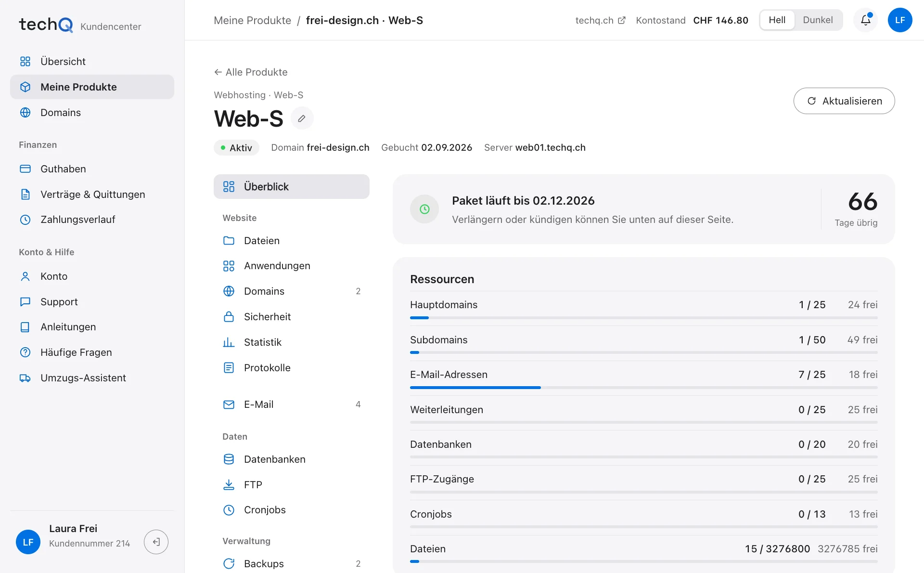The height and width of the screenshot is (573, 924).
Task: Open the FTP section
Action: tap(291, 485)
